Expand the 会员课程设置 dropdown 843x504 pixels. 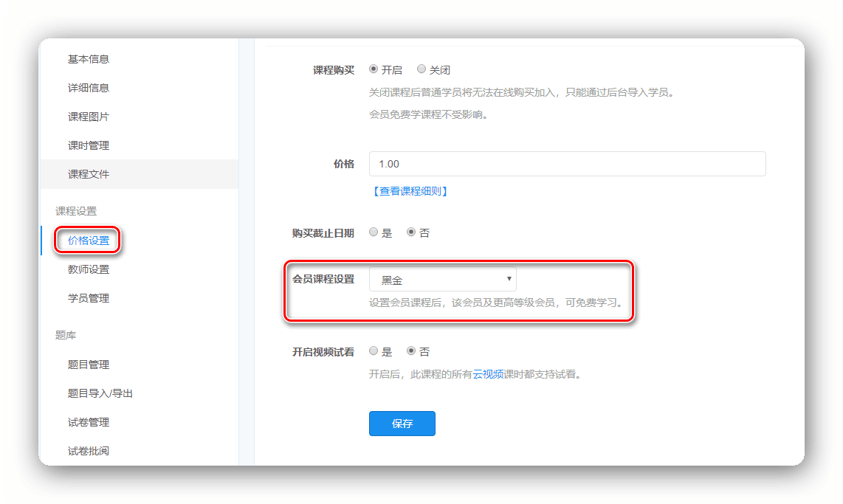coord(443,280)
